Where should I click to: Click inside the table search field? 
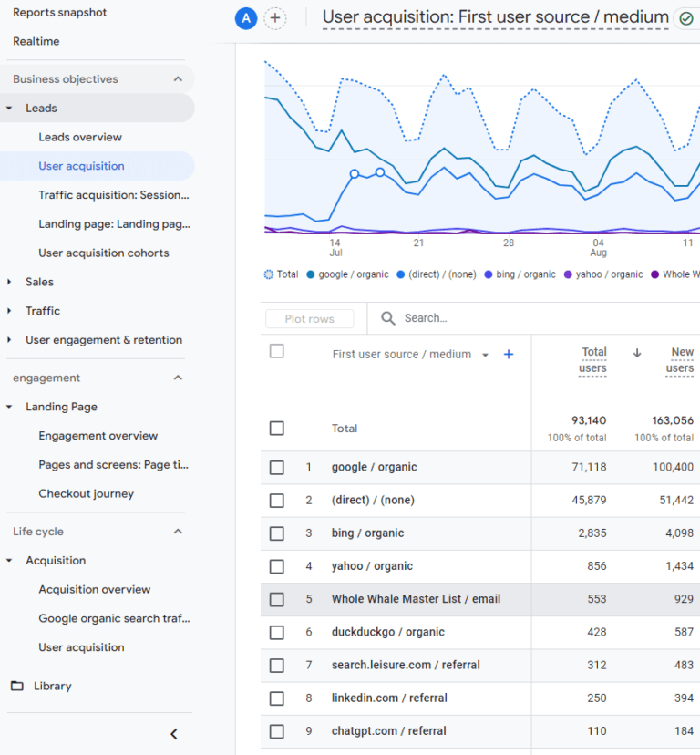pos(437,318)
